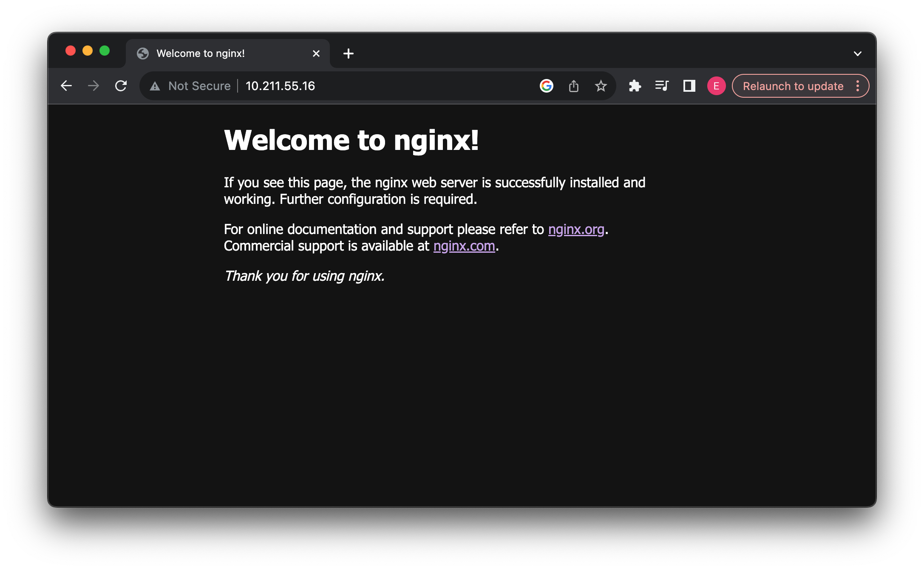Open the media controls icon
This screenshot has height=570, width=924.
pyautogui.click(x=662, y=86)
